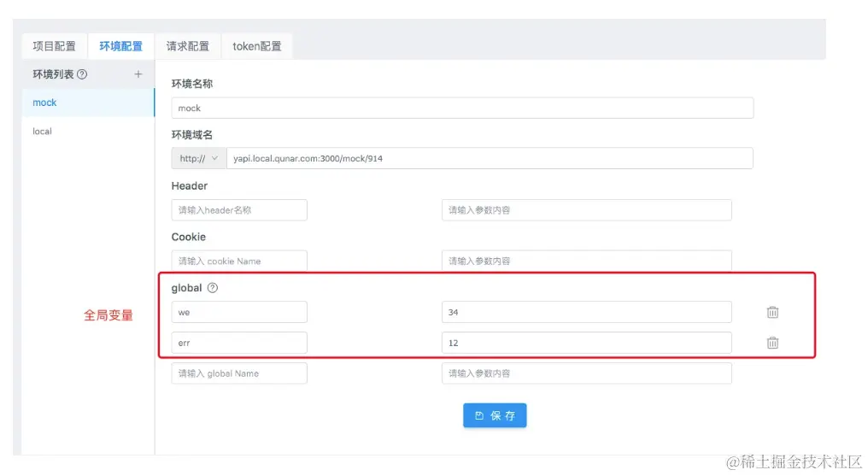The width and height of the screenshot is (868, 476).
Task: Open the token配置 tab
Action: [257, 46]
